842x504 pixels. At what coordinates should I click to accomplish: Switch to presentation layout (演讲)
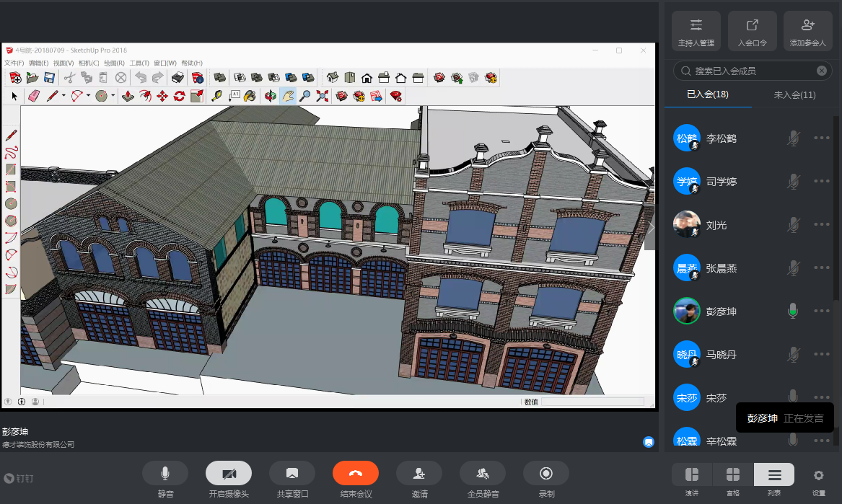coord(692,474)
